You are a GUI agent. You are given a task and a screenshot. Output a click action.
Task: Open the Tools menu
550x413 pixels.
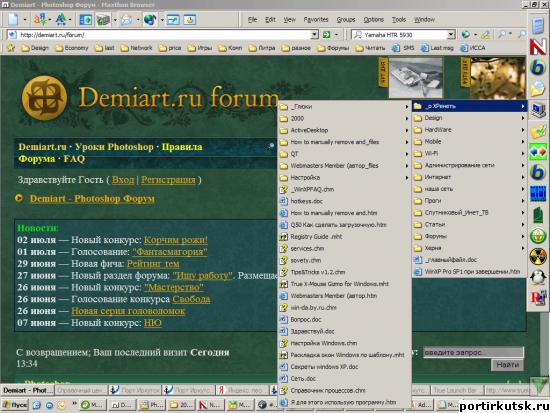pos(399,20)
